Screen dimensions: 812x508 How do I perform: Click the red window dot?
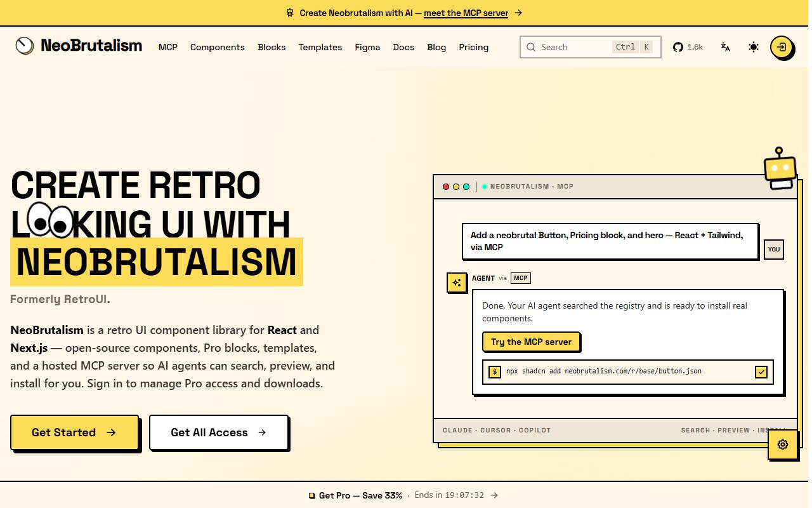pos(446,187)
